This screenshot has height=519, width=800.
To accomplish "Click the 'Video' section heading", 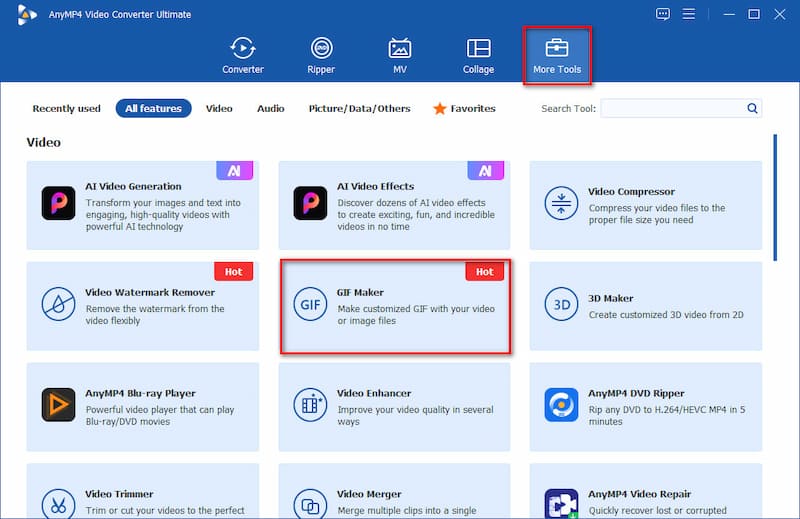I will point(43,142).
